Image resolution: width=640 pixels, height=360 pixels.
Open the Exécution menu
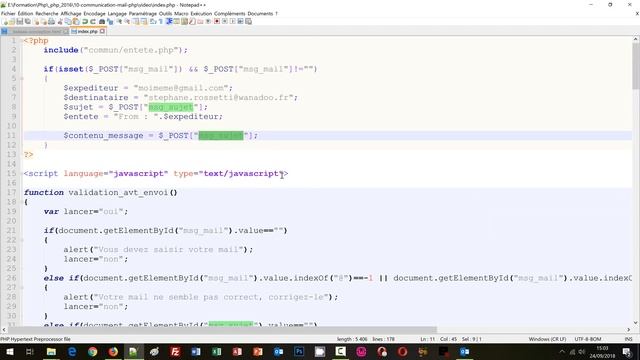(201, 13)
